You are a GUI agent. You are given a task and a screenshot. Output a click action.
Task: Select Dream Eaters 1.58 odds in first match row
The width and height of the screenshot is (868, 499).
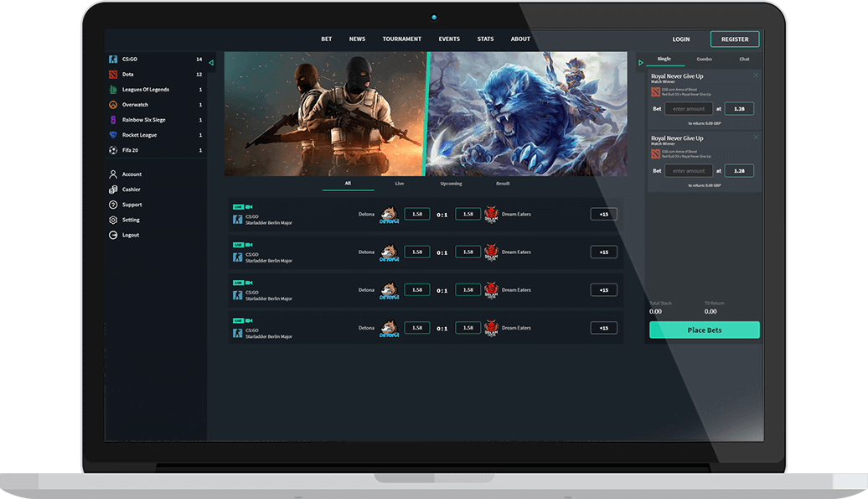468,214
